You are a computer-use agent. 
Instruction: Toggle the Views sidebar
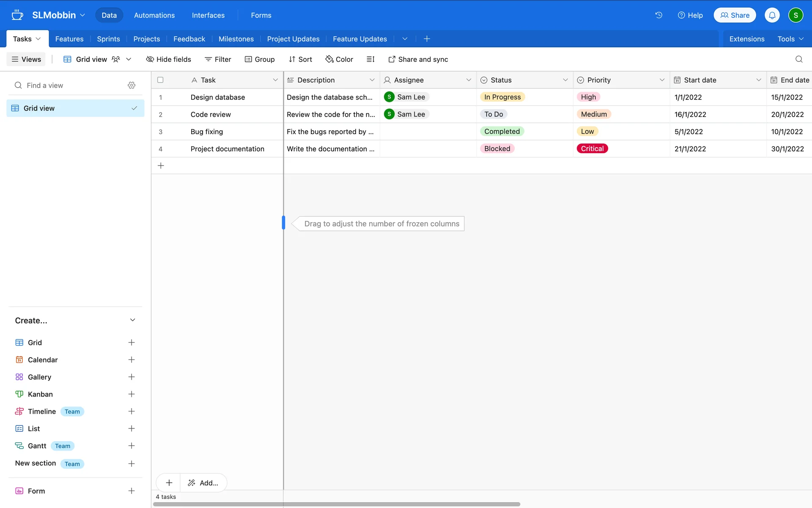coord(26,59)
